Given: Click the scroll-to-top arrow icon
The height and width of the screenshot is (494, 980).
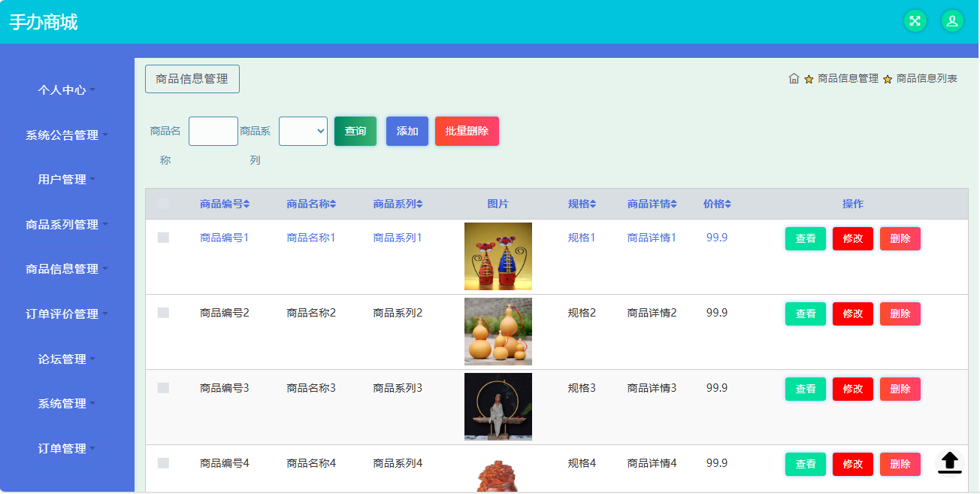Looking at the screenshot, I should (x=950, y=462).
